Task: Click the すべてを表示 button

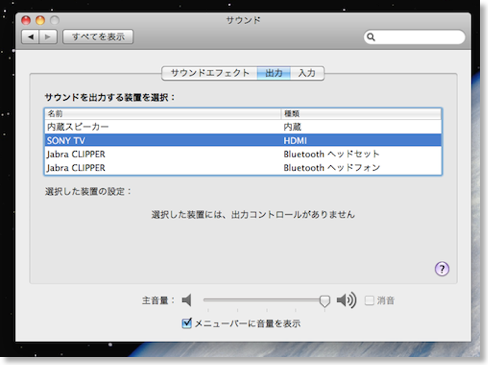Action: (98, 37)
